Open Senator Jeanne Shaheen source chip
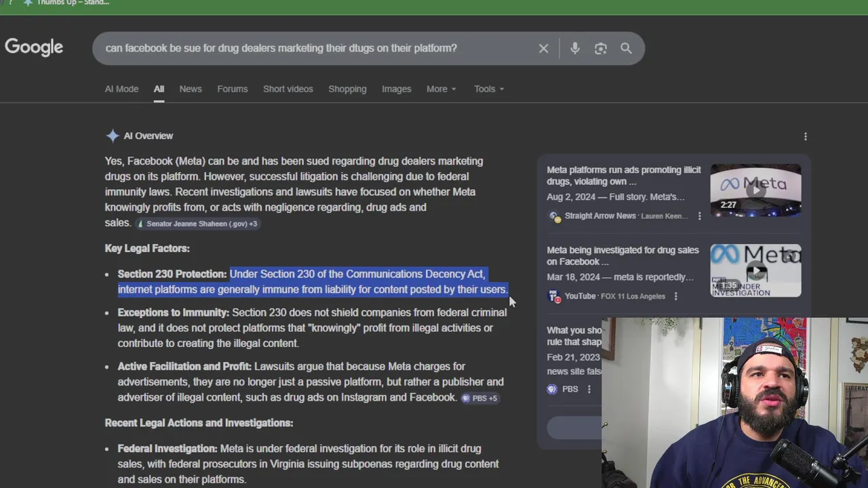The height and width of the screenshot is (488, 868). click(197, 224)
